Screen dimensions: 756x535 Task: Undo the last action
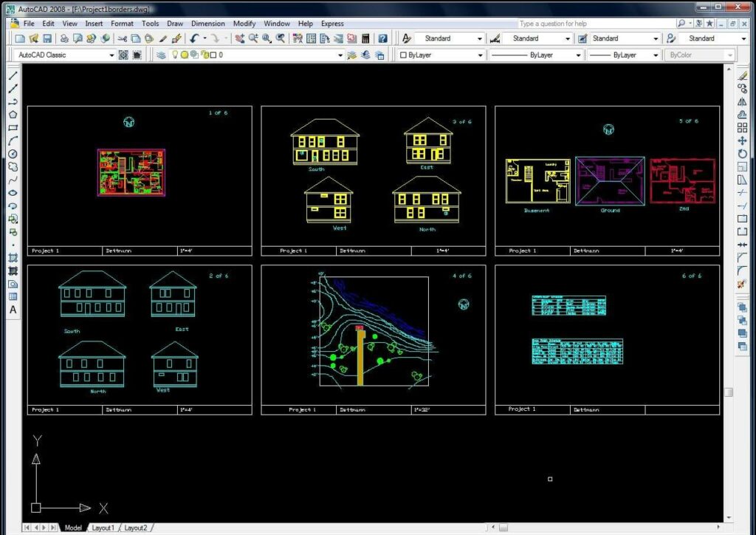point(194,38)
